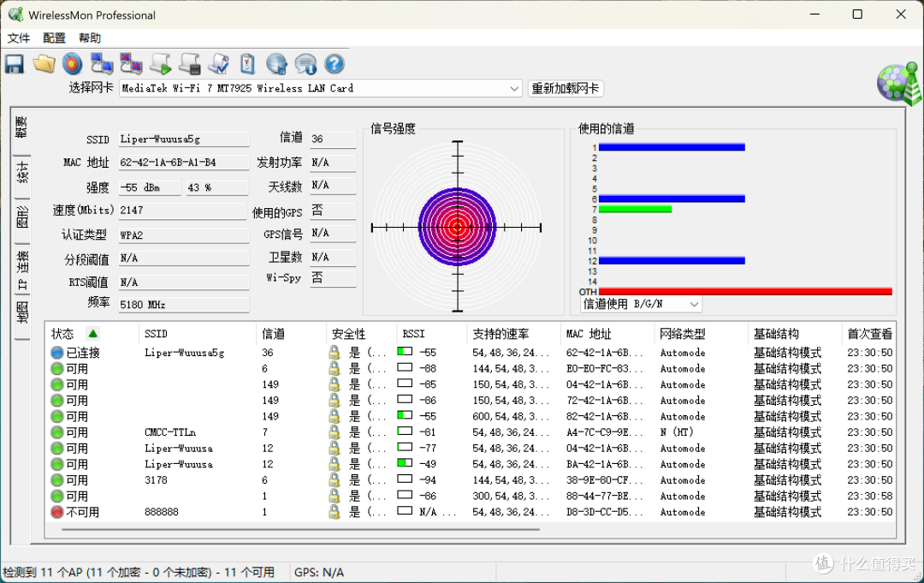
Task: Click the 重新加载网卡 button
Action: 566,88
